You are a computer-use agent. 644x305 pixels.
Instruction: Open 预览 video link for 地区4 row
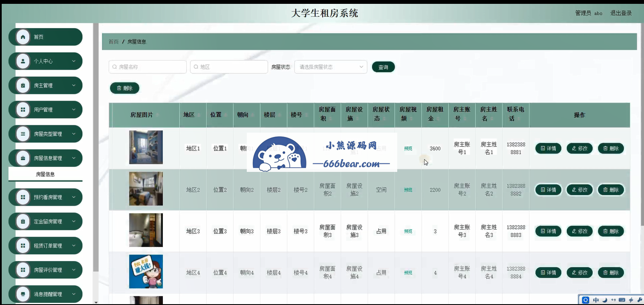pyautogui.click(x=408, y=273)
